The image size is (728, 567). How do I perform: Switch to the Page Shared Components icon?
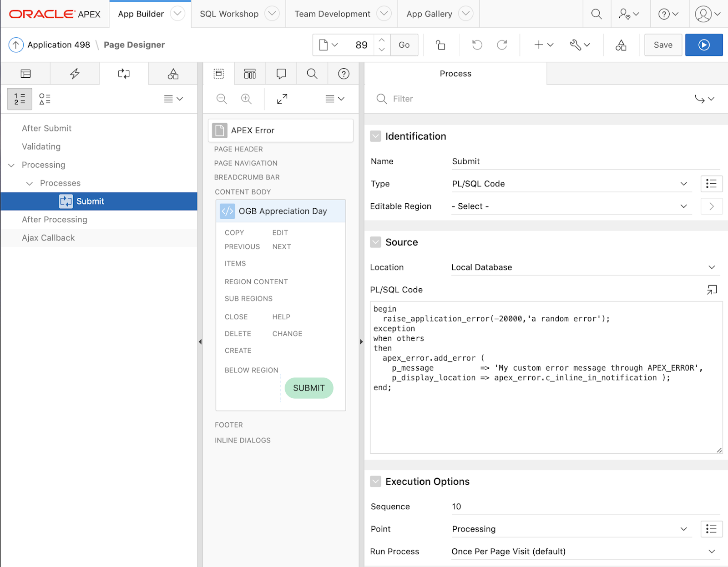173,73
